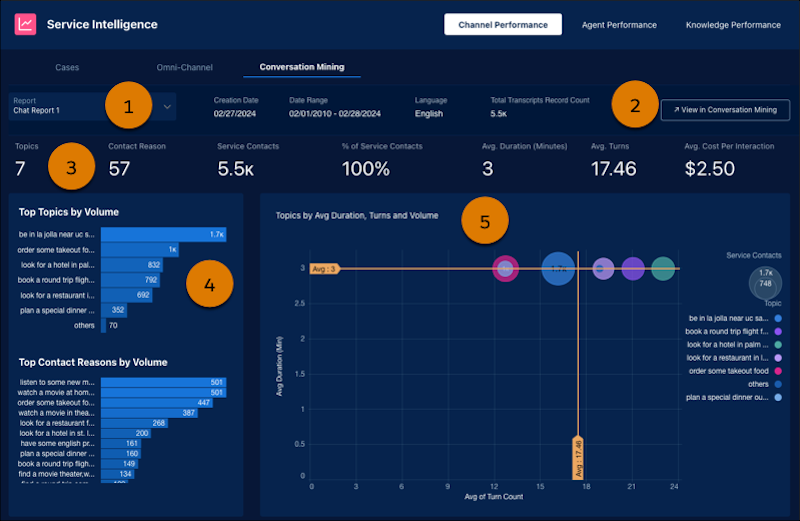This screenshot has width=800, height=521.
Task: Click look for a hotel in st. l... 200 bar
Action: pos(126,433)
